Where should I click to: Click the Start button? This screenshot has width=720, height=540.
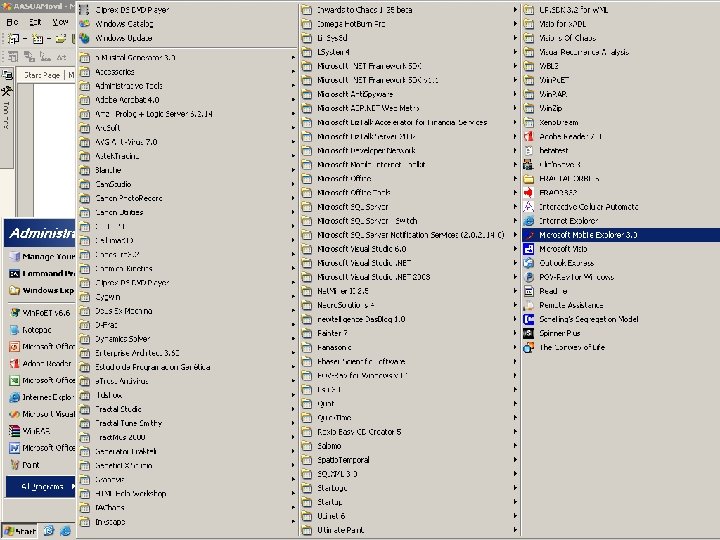pos(19,531)
